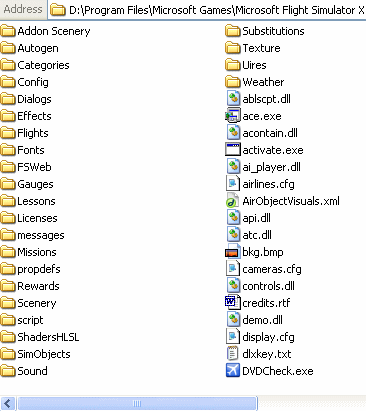Select the Rewards folder name
Screen dimensions: 366x411
click(x=38, y=286)
